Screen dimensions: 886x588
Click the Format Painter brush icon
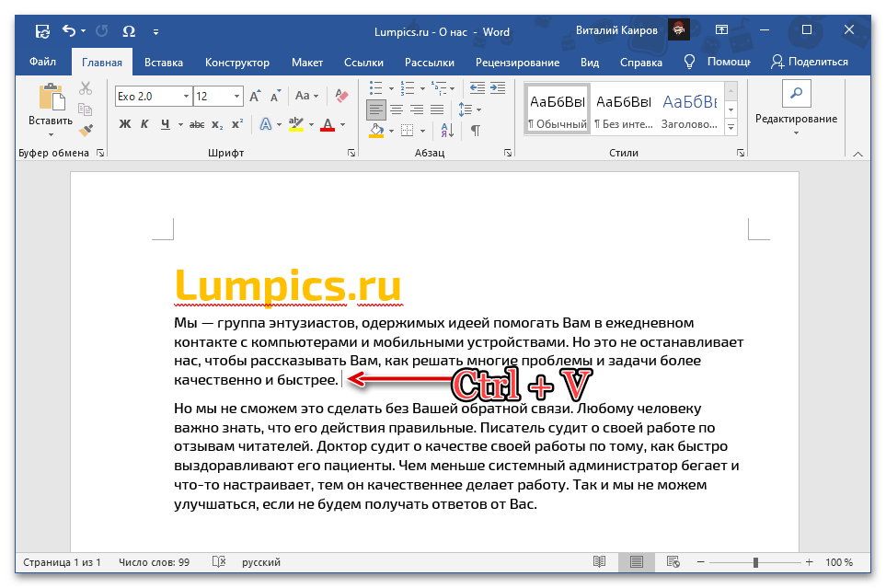click(x=86, y=131)
